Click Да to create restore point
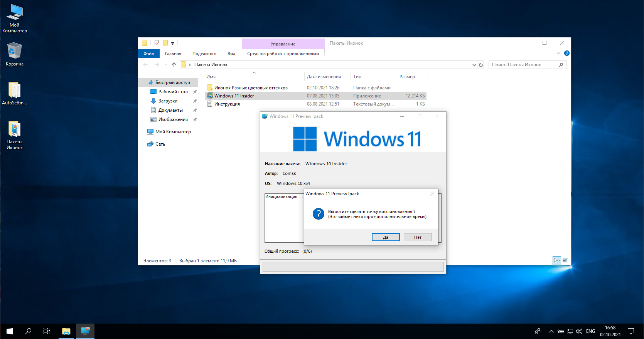The image size is (644, 339). pos(385,237)
